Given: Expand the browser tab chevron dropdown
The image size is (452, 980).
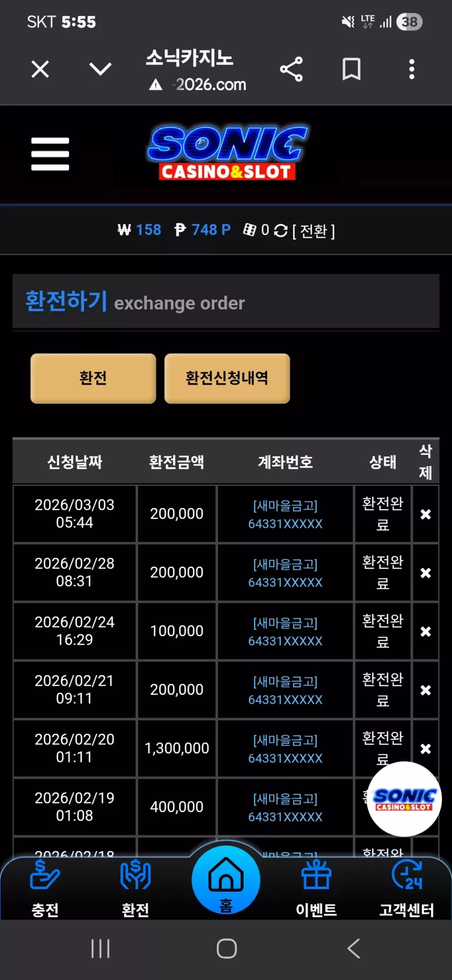Looking at the screenshot, I should [x=100, y=69].
